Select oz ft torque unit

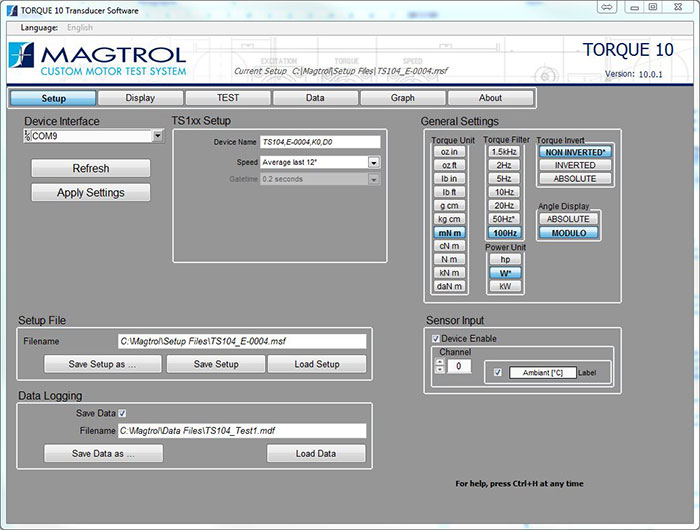tap(450, 165)
